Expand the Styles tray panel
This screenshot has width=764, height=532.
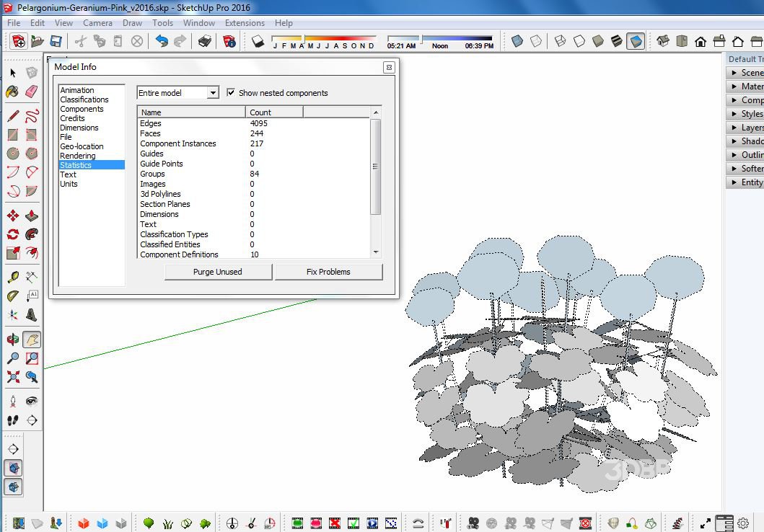point(747,114)
